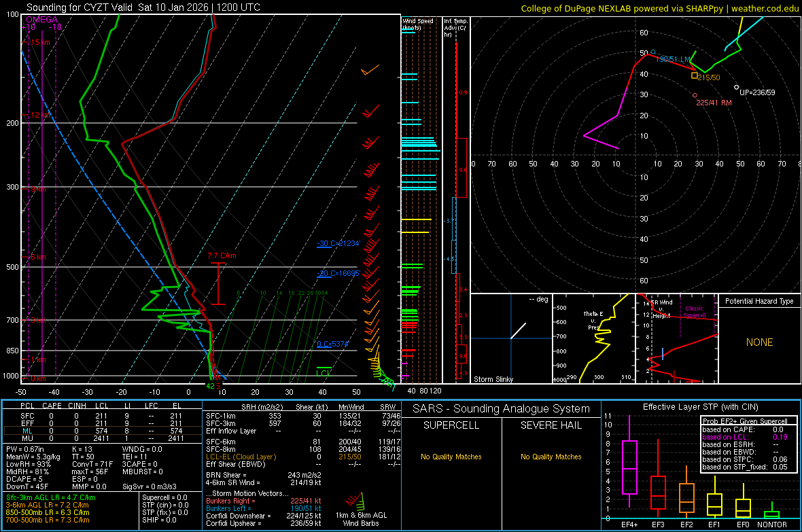The height and width of the screenshot is (532, 802).
Task: Click the white Storm Slinky tilt line
Action: click(518, 330)
